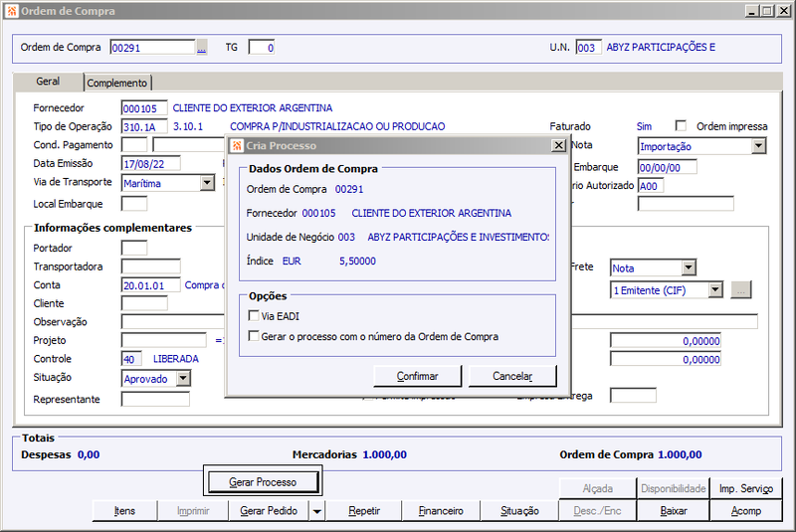Open the 1 Emitente (CIF) dropdown
This screenshot has height=532, width=796.
point(715,290)
